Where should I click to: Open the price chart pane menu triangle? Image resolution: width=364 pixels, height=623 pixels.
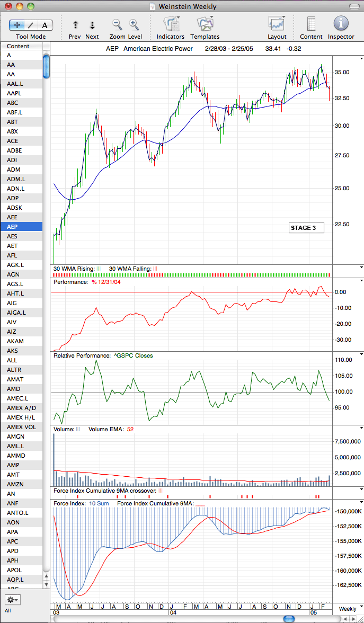pyautogui.click(x=361, y=58)
